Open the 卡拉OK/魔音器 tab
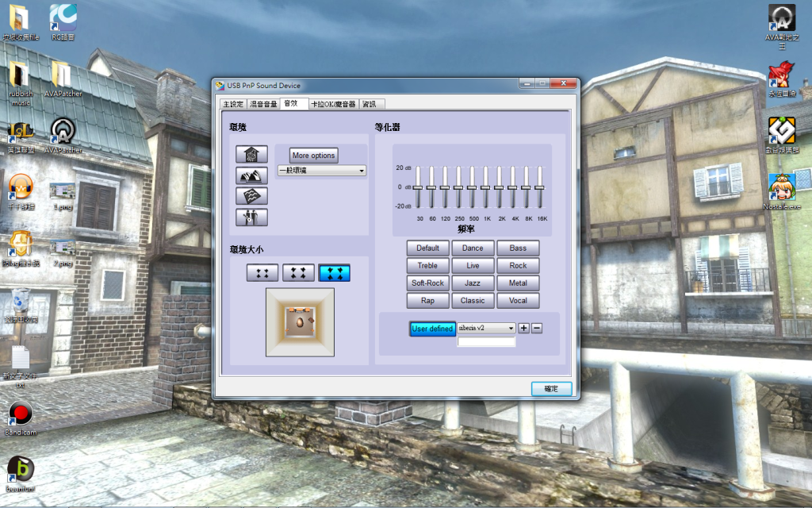Image resolution: width=812 pixels, height=508 pixels. (x=333, y=104)
